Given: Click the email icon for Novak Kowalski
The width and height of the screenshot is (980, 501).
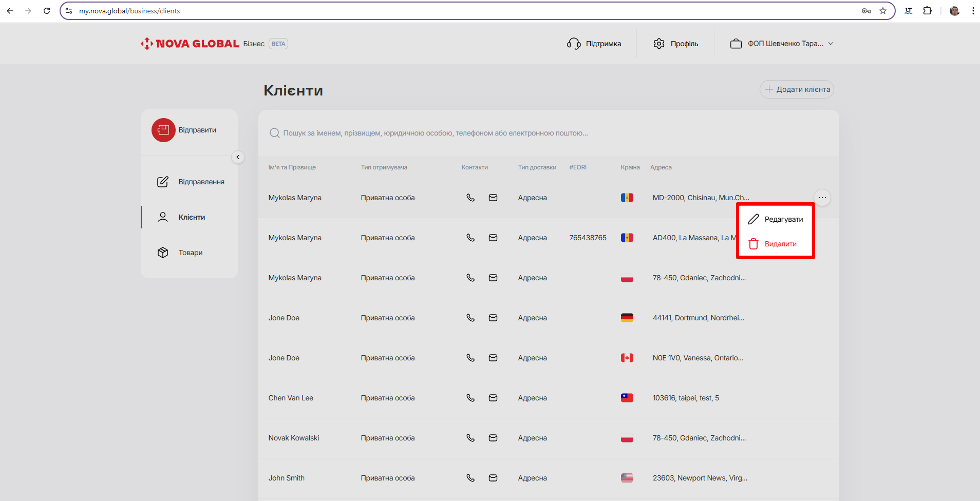Looking at the screenshot, I should pos(493,438).
